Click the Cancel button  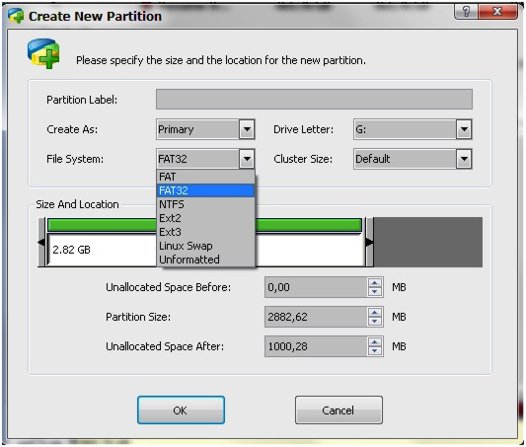(338, 410)
